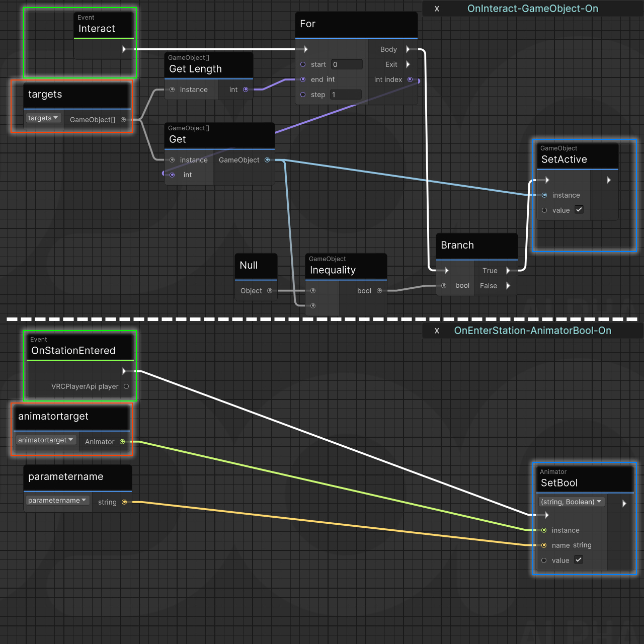Enable the value checkbox on SetActive

(x=579, y=210)
